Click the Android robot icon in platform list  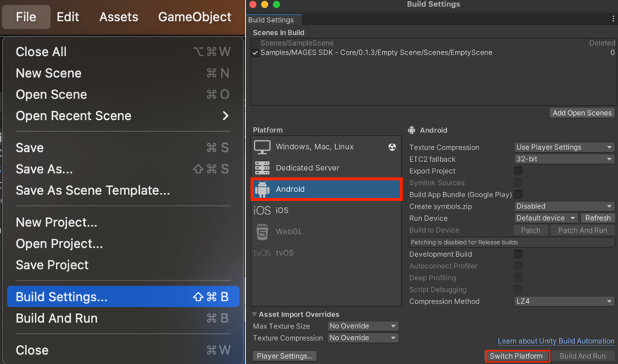pyautogui.click(x=262, y=189)
